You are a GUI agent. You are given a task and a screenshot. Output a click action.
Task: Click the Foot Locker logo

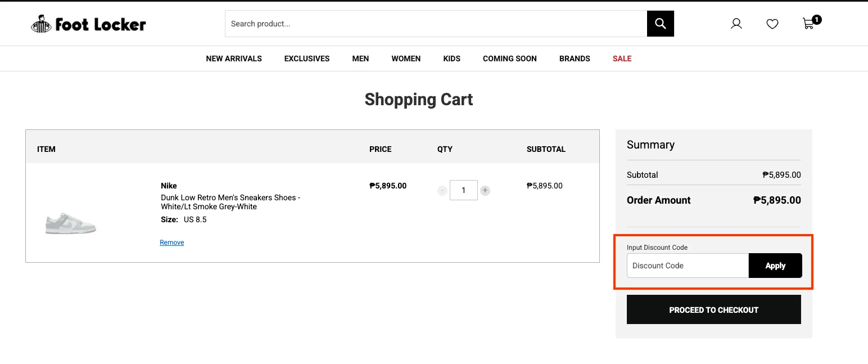88,24
